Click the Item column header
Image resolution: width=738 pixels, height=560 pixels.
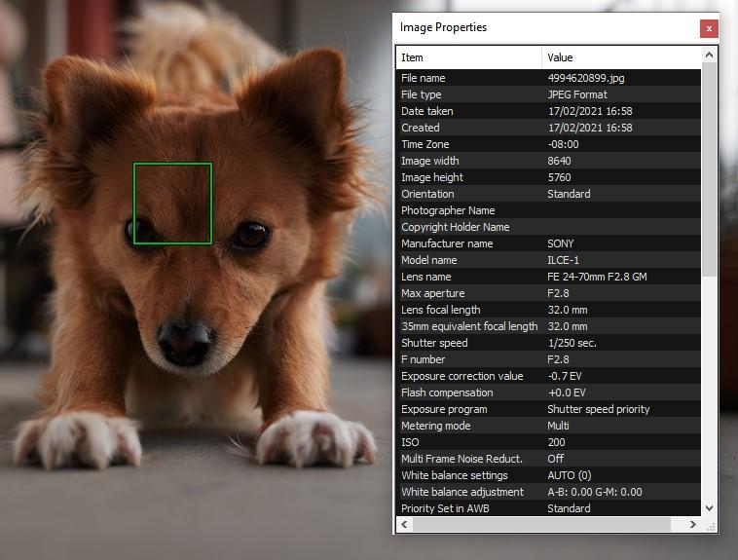[468, 57]
